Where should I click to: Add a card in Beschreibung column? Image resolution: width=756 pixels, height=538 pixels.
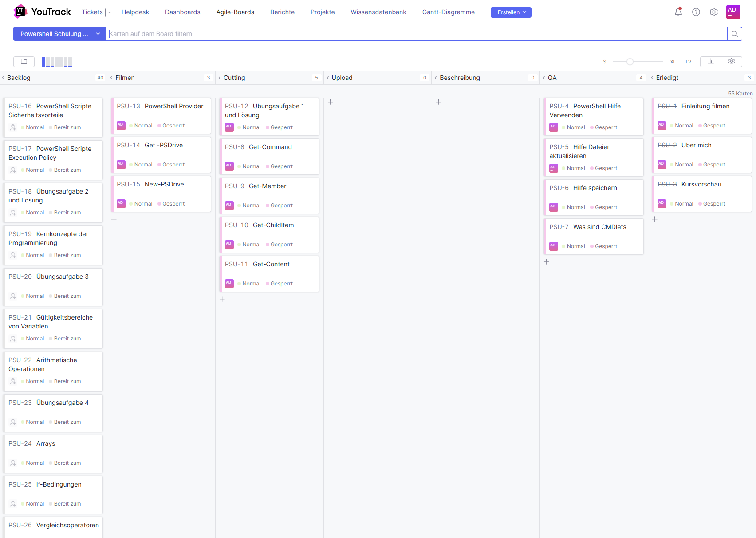tap(439, 102)
